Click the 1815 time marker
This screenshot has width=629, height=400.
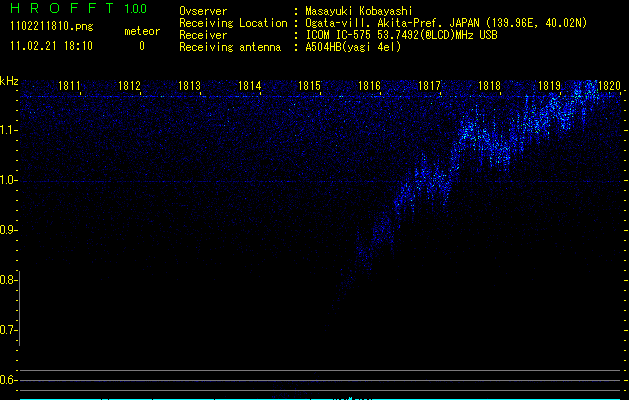[309, 86]
